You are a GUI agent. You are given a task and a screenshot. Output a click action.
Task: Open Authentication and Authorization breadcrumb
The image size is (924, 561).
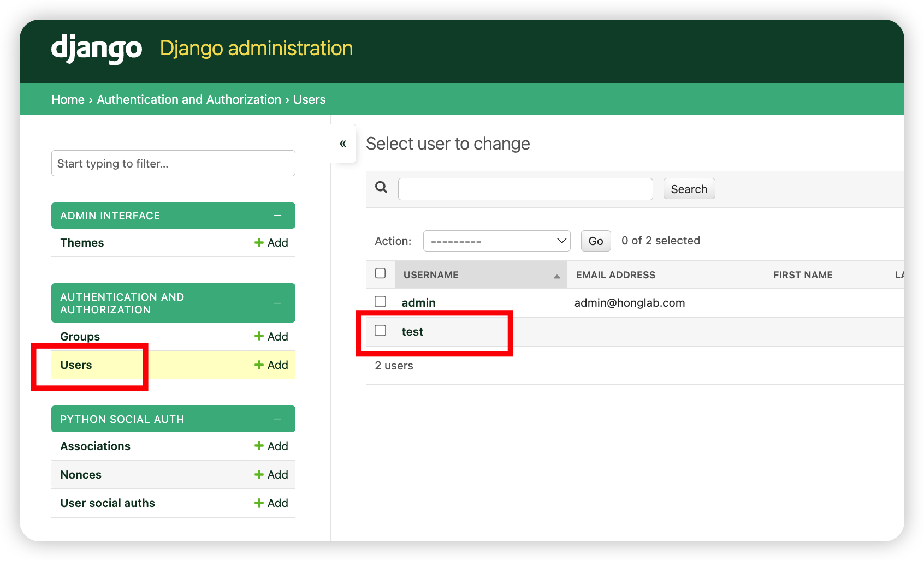[189, 99]
